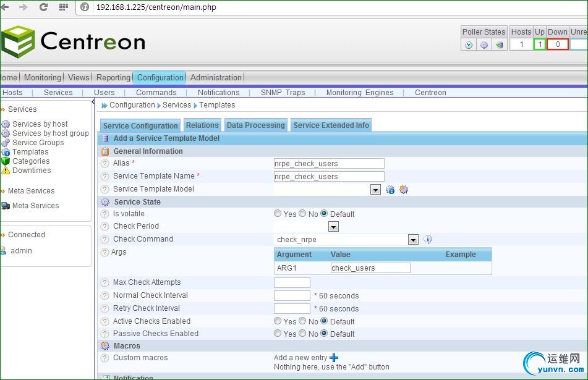Select Default for Active Checks Enabled

pyautogui.click(x=324, y=321)
